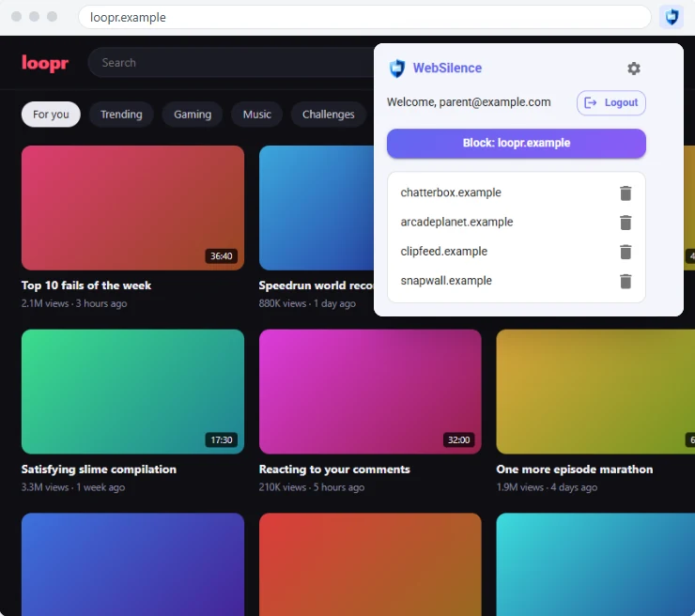Screen dimensions: 695x616
Task: Click the WebSilence title text
Action: click(447, 68)
